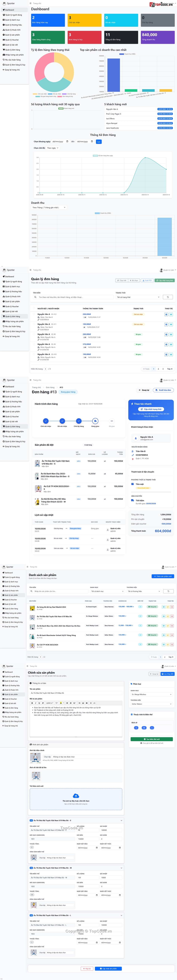Open the Theo Tháng (7 tháng gần nhất) dropdown
Screen dimensions: 177x980
(x=49, y=207)
